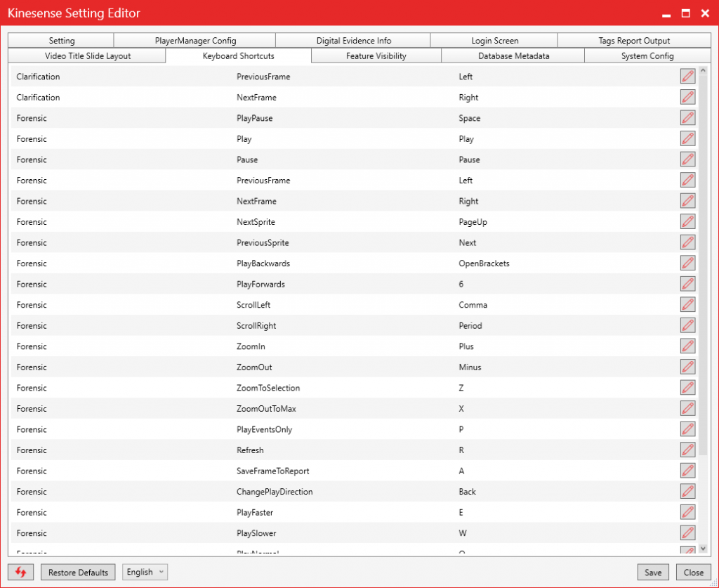Image resolution: width=719 pixels, height=588 pixels.
Task: Click the pencil icon for ZoomOutToMax
Action: 687,408
